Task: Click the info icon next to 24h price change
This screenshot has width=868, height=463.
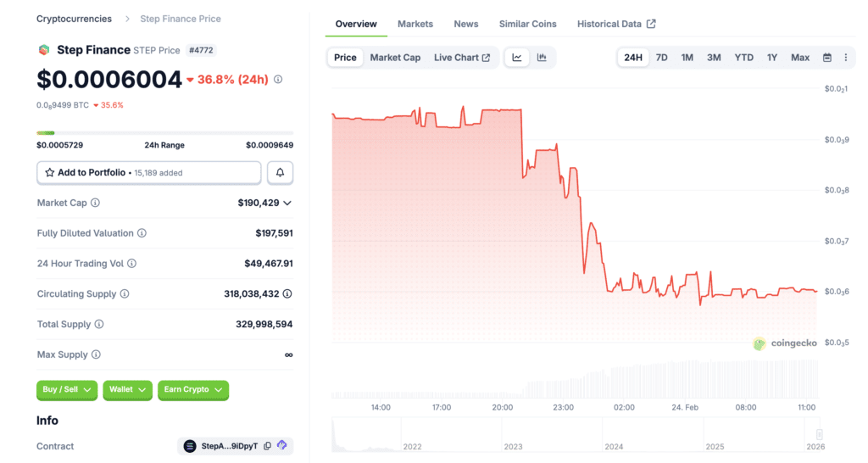Action: click(x=278, y=79)
